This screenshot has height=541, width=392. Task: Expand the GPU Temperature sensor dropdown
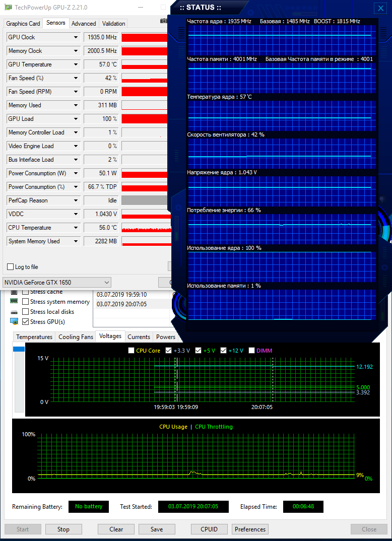coord(76,64)
